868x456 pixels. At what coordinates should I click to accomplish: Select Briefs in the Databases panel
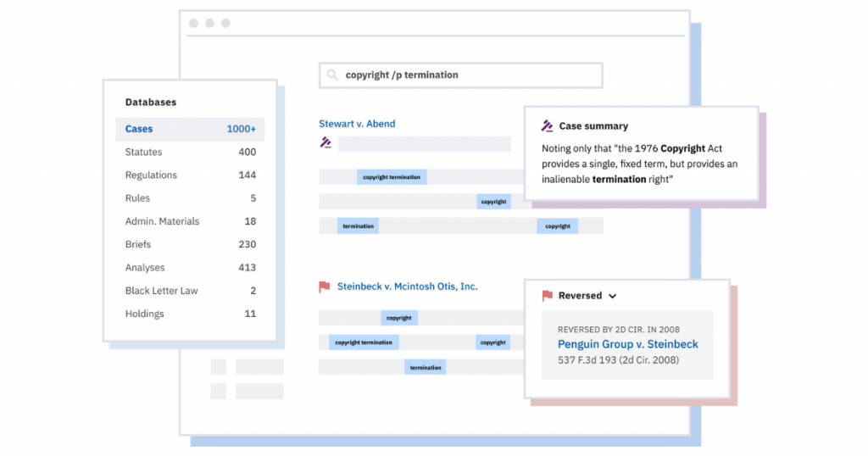click(x=138, y=244)
